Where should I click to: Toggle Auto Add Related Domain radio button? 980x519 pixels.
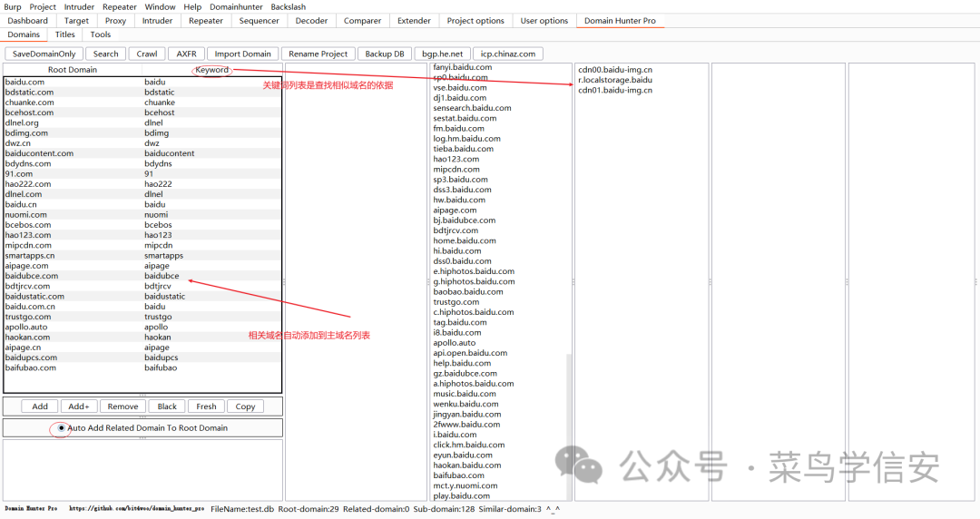[x=61, y=427]
